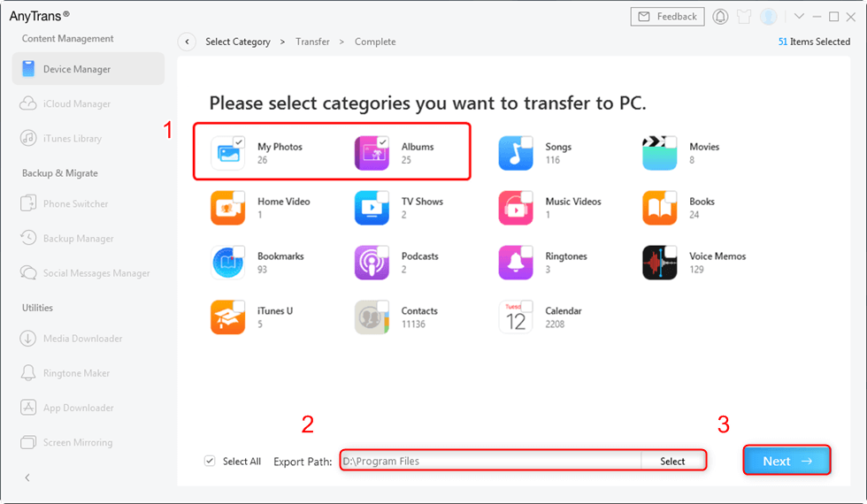This screenshot has width=867, height=504.
Task: Open Device Manager in sidebar
Action: tap(88, 69)
